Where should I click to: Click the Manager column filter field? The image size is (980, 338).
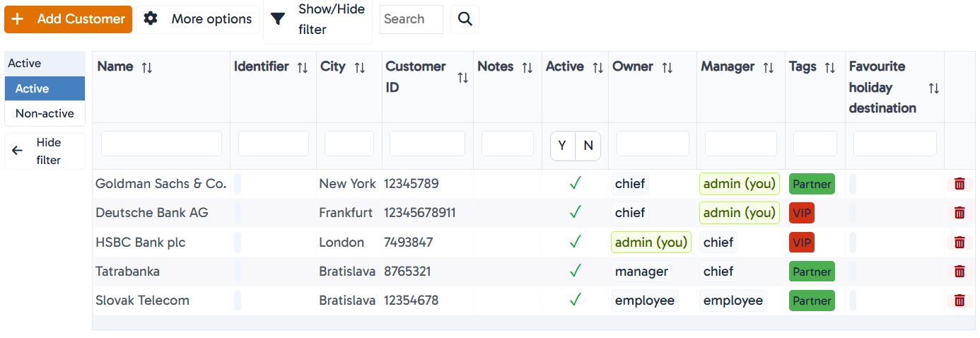(741, 144)
